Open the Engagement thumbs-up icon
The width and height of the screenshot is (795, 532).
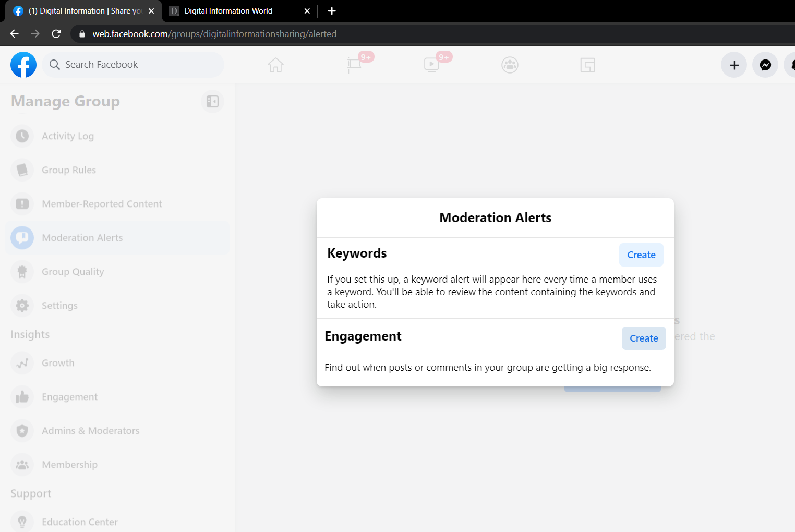tap(22, 396)
